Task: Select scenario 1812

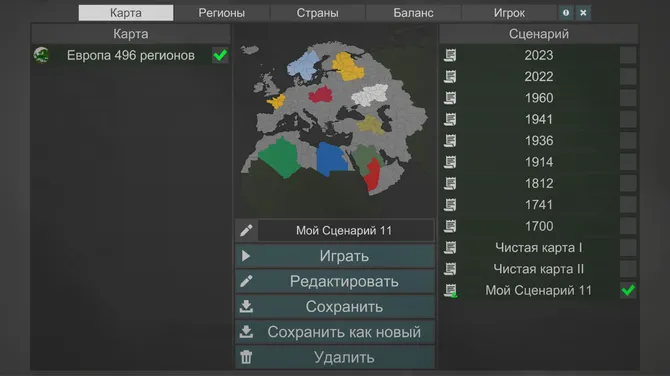Action: click(x=539, y=183)
